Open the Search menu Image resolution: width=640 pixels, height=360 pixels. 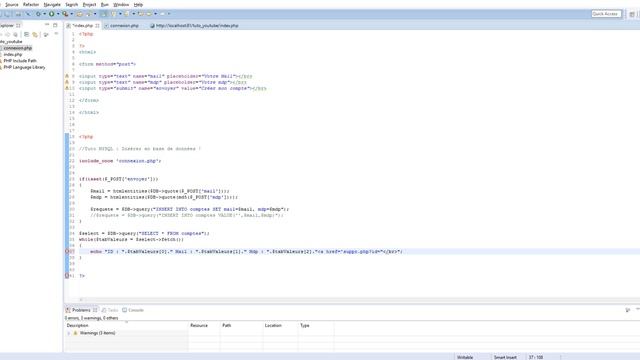pos(71,4)
